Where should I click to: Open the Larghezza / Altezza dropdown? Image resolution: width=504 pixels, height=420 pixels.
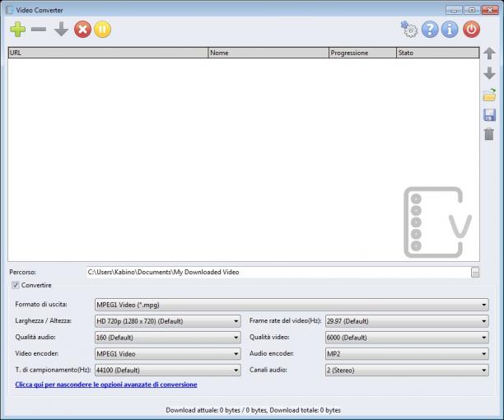[167, 321]
